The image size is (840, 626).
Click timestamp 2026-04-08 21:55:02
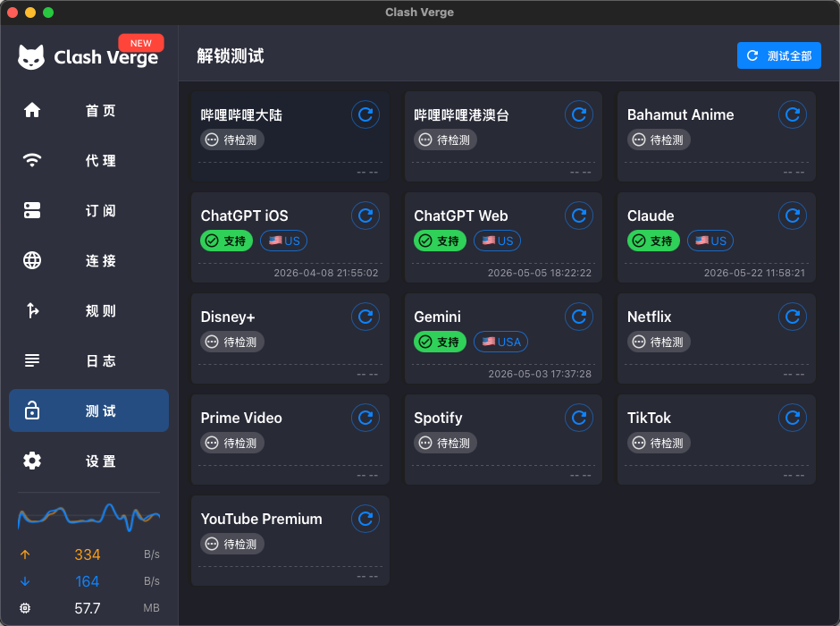(325, 273)
